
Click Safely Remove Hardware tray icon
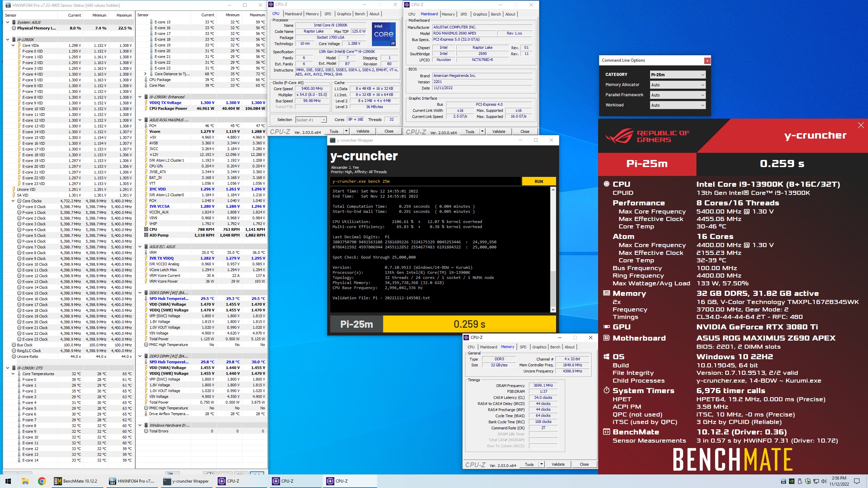coord(800,481)
